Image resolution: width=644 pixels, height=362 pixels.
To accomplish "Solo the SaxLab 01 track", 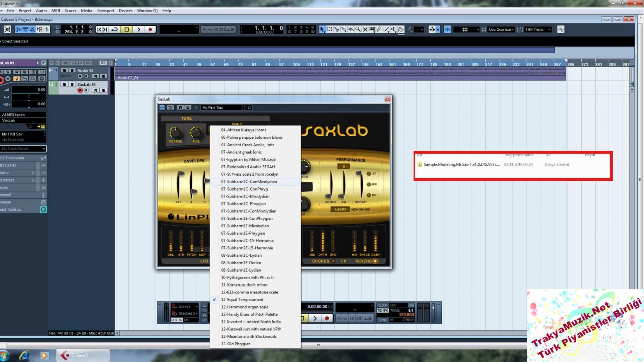I will [x=72, y=85].
